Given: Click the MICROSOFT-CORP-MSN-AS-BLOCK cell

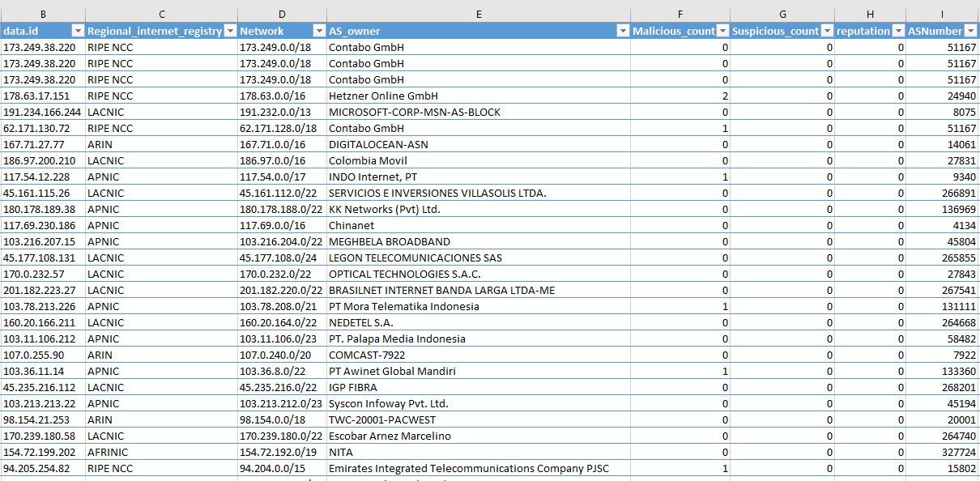Looking at the screenshot, I should [x=479, y=112].
